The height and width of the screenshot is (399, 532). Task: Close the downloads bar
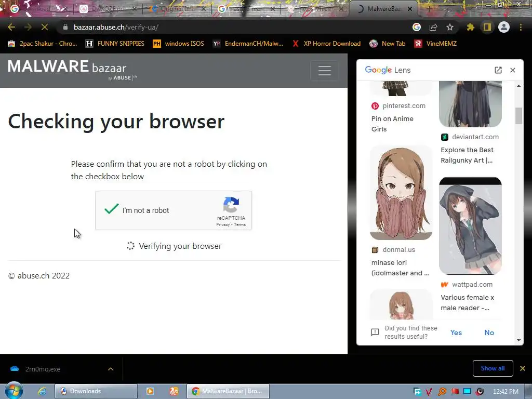pos(523,368)
